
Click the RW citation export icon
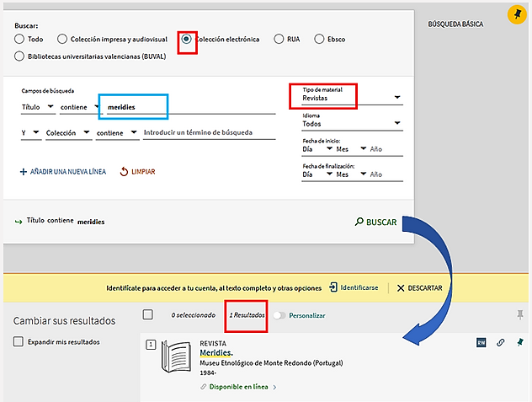click(481, 342)
